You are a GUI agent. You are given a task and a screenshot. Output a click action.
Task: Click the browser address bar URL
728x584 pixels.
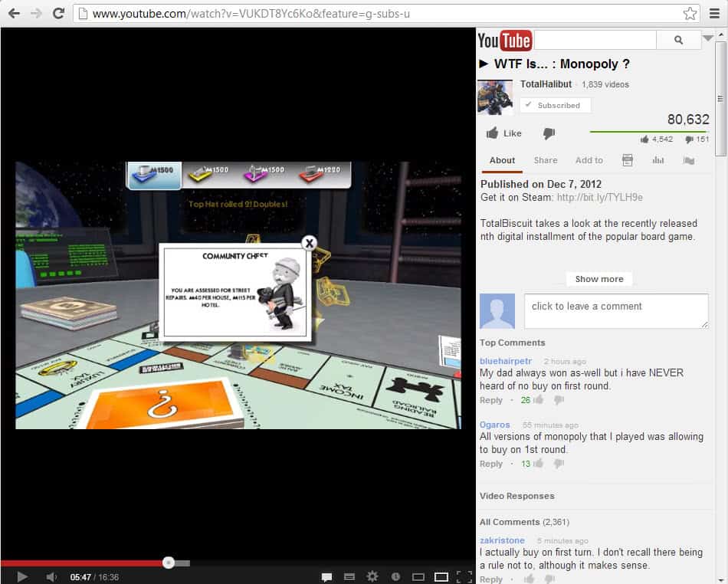click(251, 14)
